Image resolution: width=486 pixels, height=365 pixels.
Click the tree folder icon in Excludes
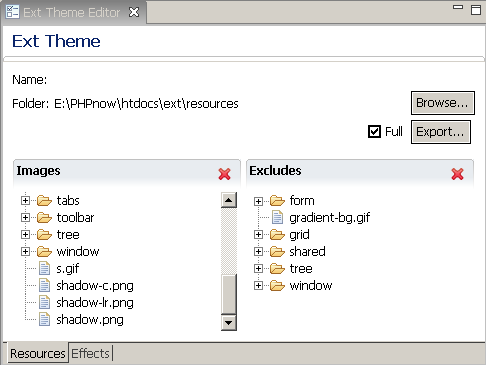pos(277,269)
